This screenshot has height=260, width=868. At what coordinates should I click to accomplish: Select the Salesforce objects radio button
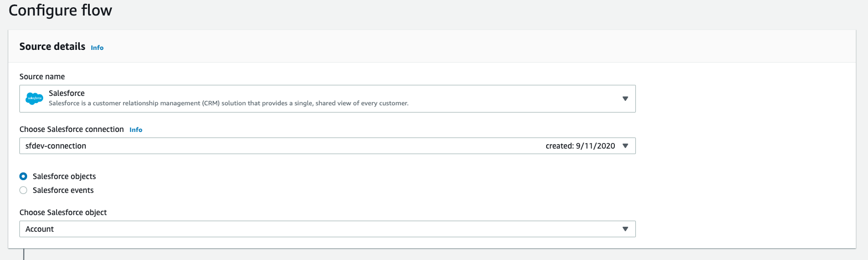[x=23, y=176]
